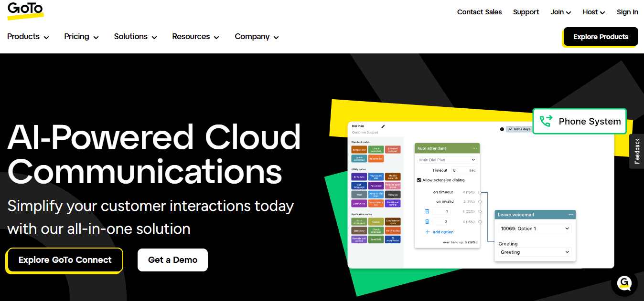
Task: Expand the Greeting dropdown
Action: pyautogui.click(x=534, y=252)
